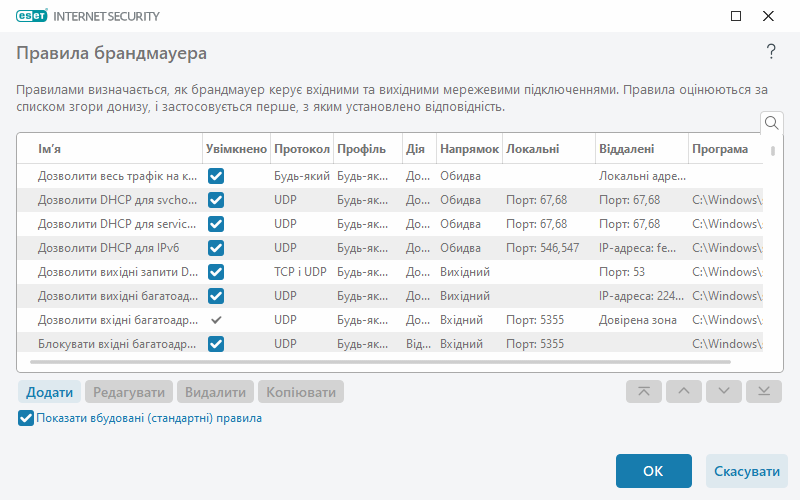Viewport: 800px width, 500px height.
Task: Click the vertical scrollbar thumb of rules list
Action: point(773,151)
